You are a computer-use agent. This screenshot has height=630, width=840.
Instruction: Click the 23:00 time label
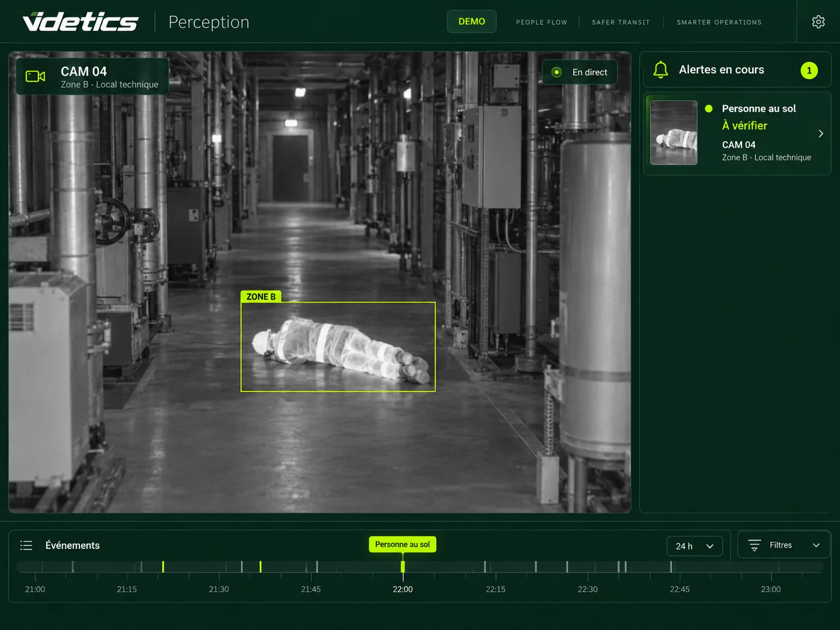[x=771, y=589]
